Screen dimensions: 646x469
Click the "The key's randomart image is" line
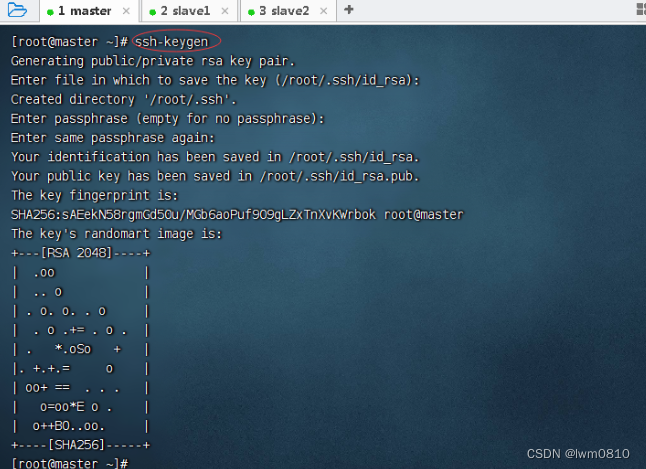coord(117,234)
